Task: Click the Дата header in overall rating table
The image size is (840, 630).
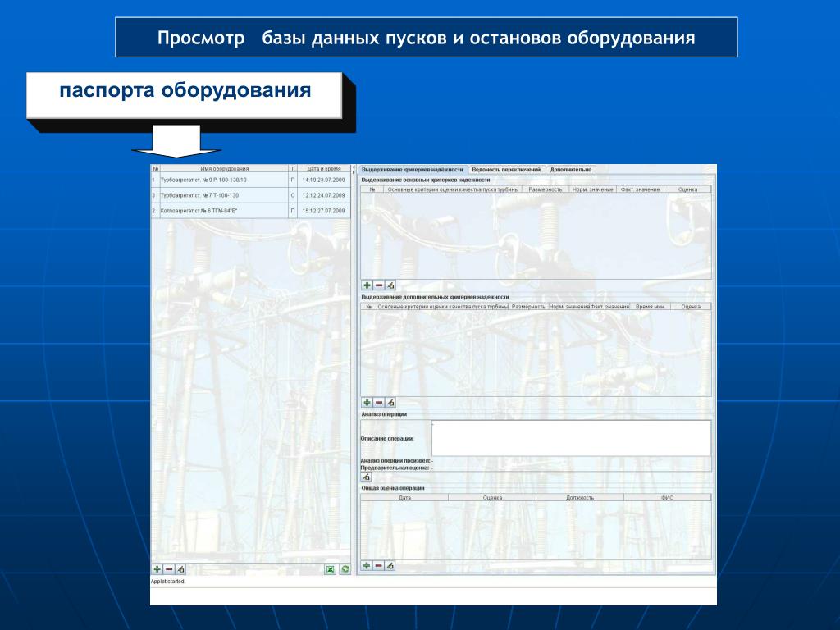Action: click(x=404, y=498)
